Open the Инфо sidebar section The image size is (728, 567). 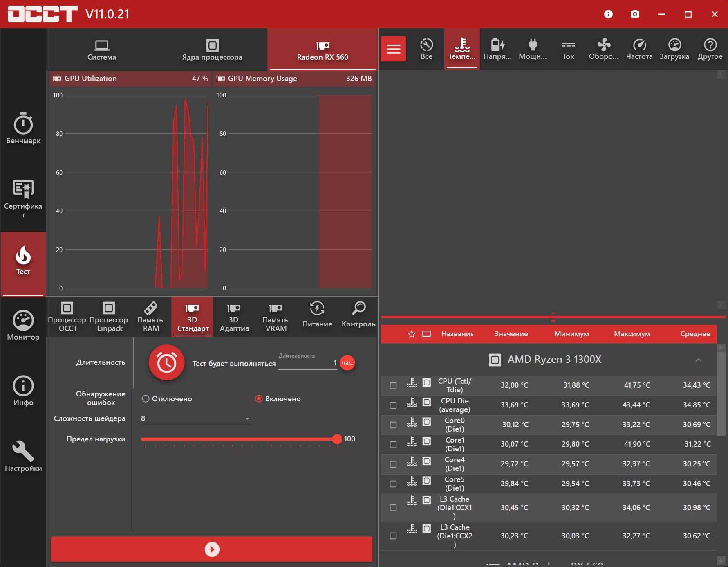(23, 391)
